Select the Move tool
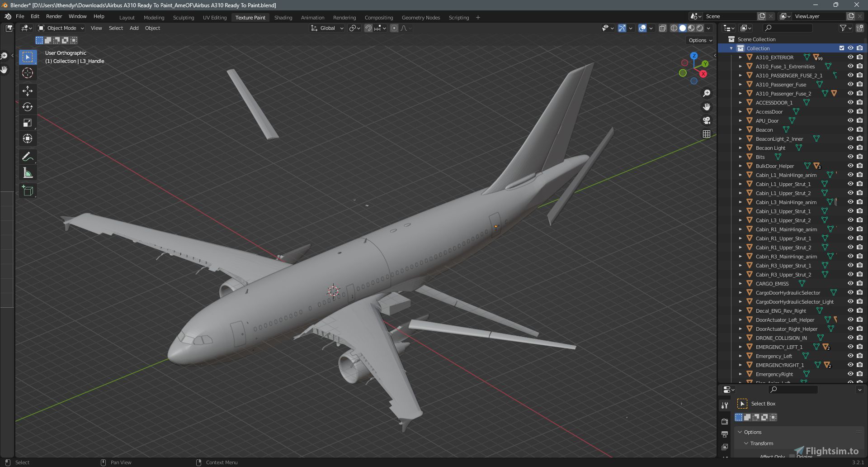This screenshot has width=868, height=467. click(x=28, y=91)
